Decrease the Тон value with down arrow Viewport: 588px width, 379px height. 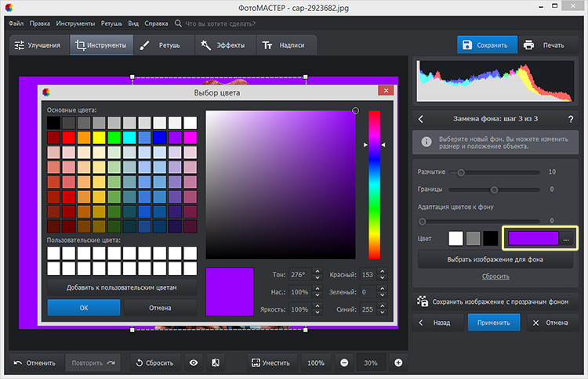317,279
